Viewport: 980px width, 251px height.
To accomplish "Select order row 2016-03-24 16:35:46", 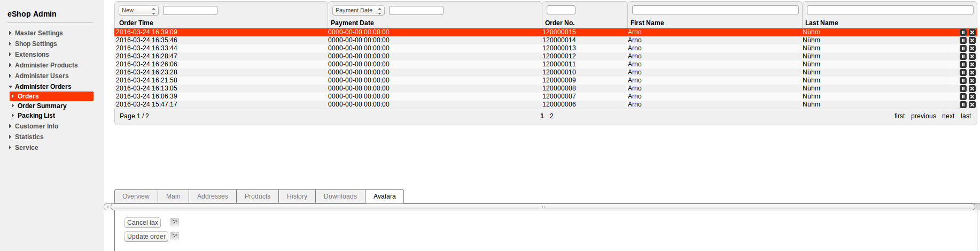I will click(x=546, y=40).
